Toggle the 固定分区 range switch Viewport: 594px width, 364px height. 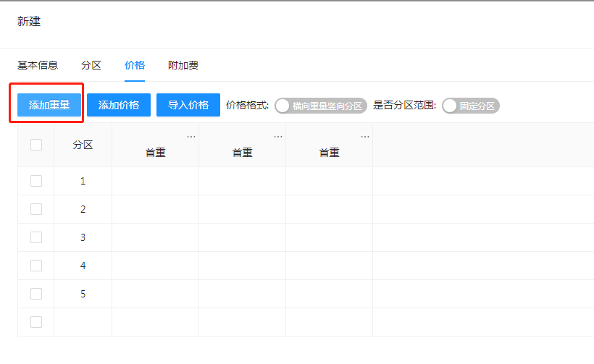click(471, 106)
